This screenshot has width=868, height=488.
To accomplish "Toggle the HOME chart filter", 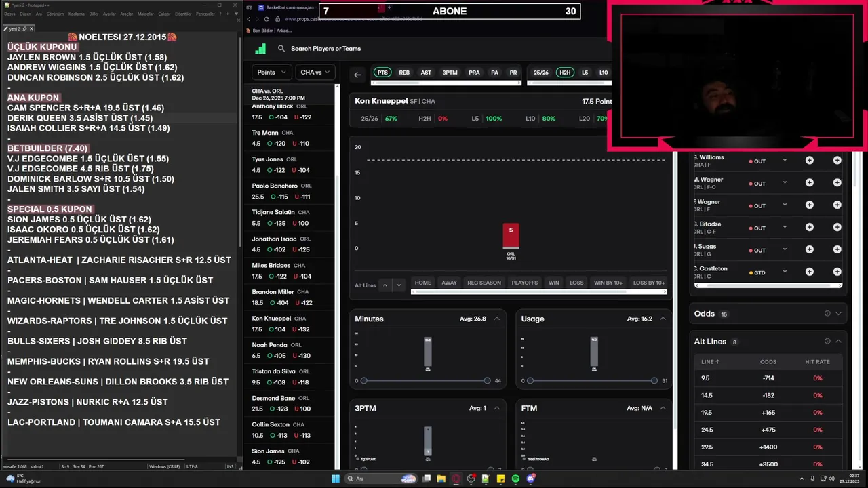I will coord(422,283).
